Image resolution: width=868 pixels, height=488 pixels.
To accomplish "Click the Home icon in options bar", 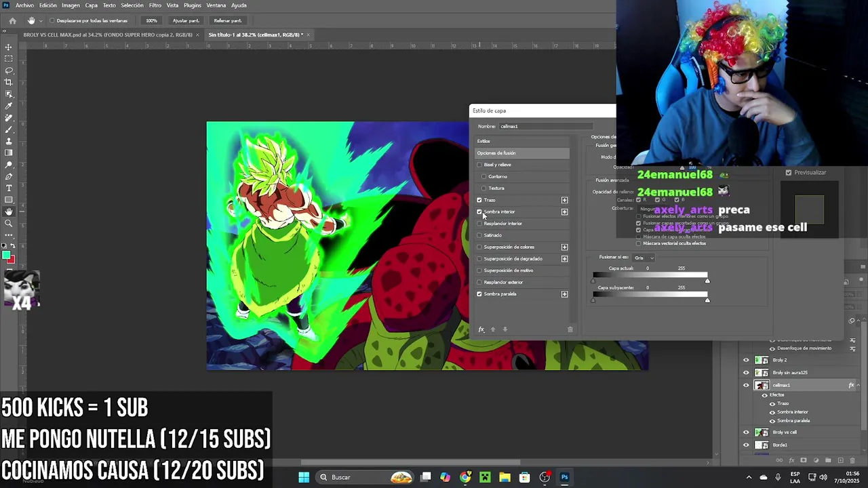I will pos(12,20).
